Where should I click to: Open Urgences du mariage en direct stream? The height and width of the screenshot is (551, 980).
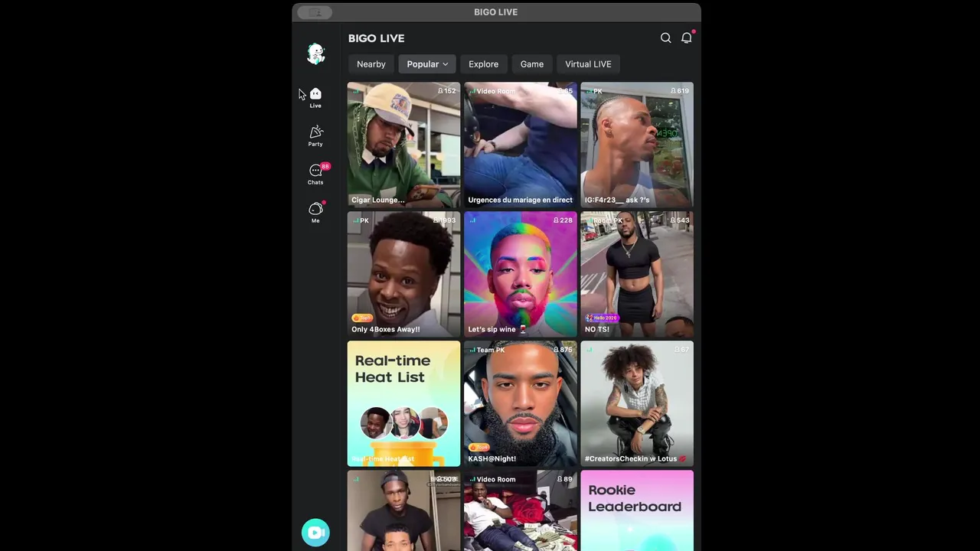pos(521,145)
